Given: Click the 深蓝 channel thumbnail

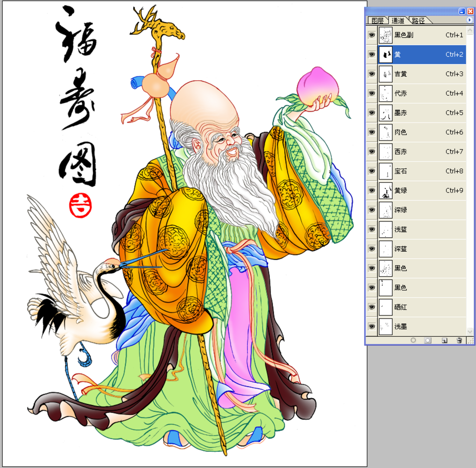Looking at the screenshot, I should (x=385, y=249).
